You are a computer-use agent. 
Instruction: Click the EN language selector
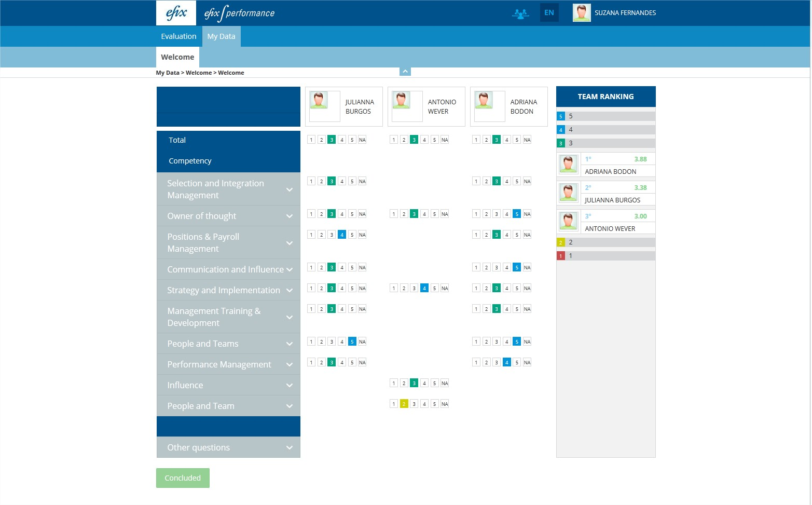click(x=549, y=12)
